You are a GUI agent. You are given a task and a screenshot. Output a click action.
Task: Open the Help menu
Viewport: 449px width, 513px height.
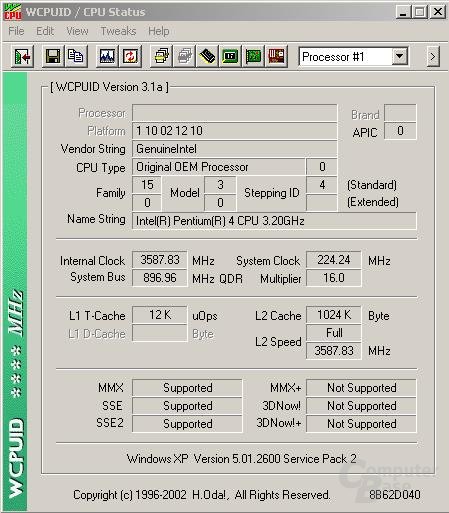click(159, 31)
